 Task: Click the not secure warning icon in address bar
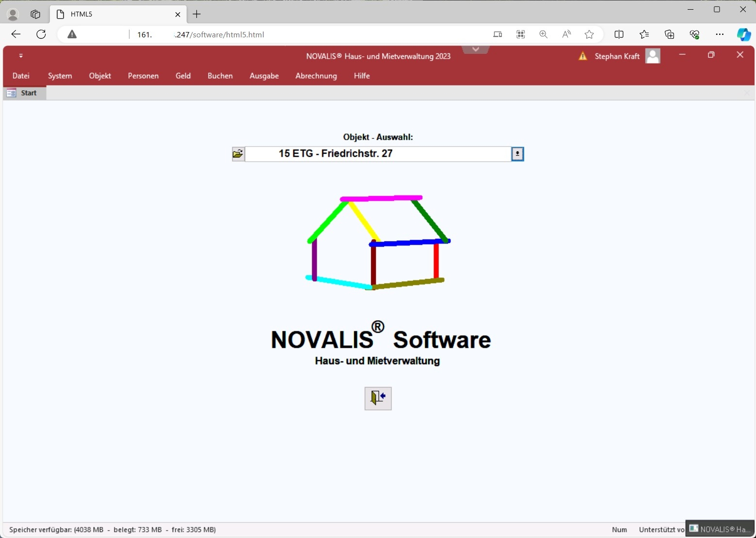click(x=72, y=34)
